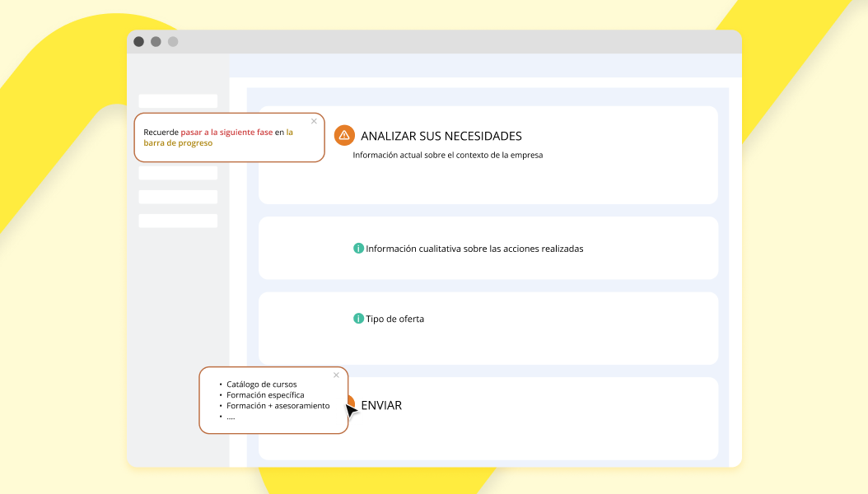Click info icon beside Tipo de oferta

pos(358,319)
